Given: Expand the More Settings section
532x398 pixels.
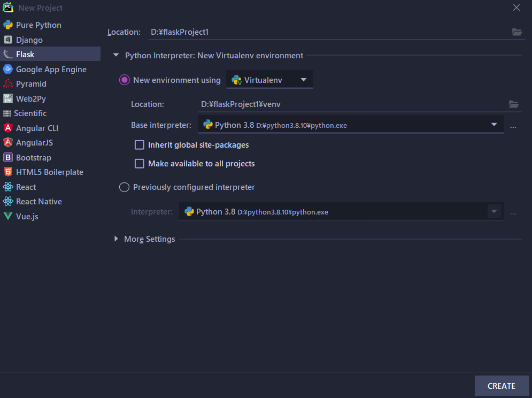Looking at the screenshot, I should tap(116, 239).
